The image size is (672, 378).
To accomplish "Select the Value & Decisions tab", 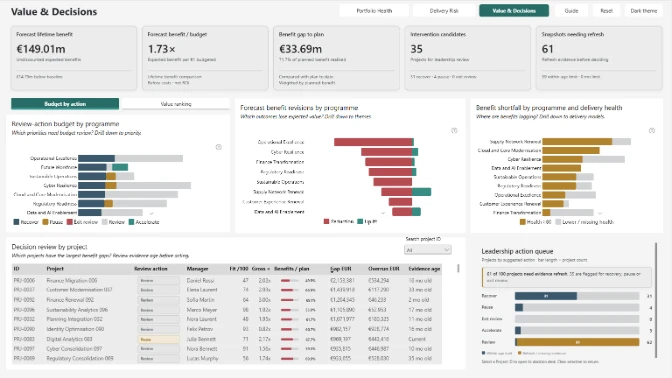I will coord(514,11).
